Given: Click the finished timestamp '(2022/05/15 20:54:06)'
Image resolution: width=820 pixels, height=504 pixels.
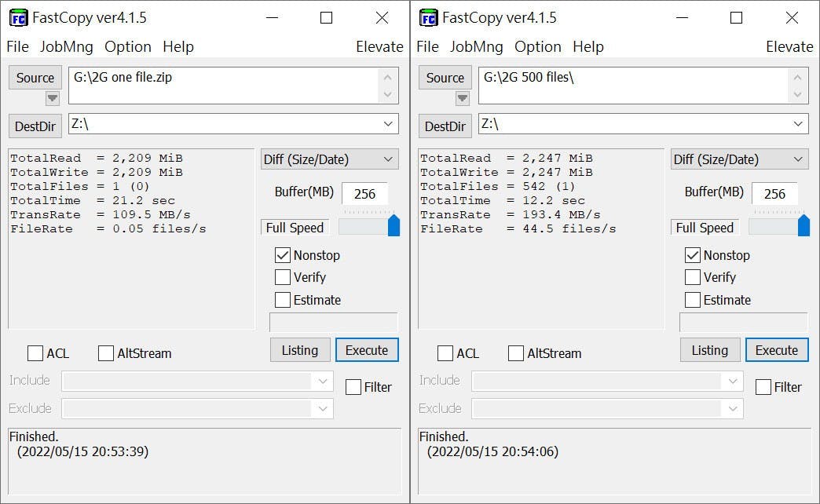Looking at the screenshot, I should tap(493, 451).
